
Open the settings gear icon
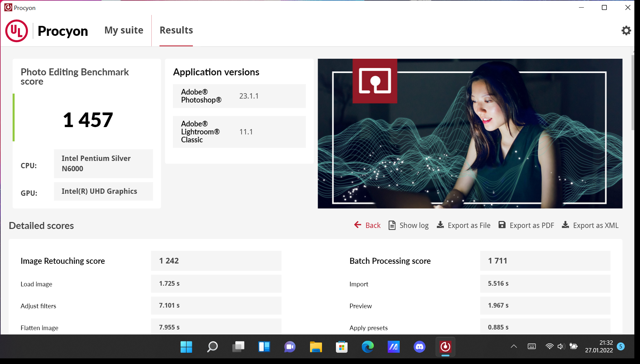(626, 31)
